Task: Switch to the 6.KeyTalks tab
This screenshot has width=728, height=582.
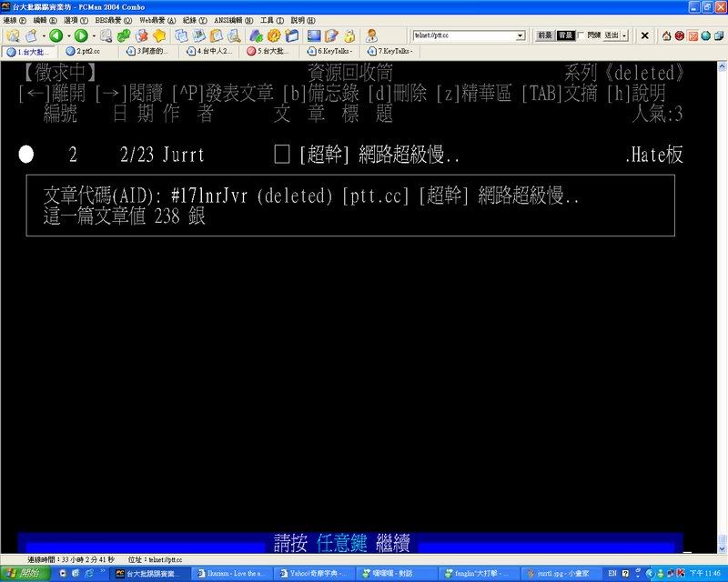Action: click(x=334, y=51)
